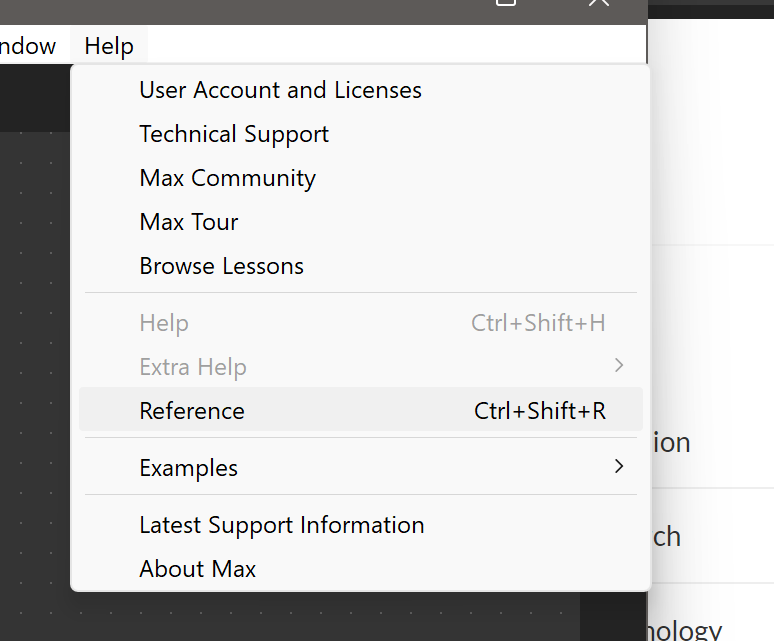Viewport: 774px width, 641px height.
Task: Select right panel row ending in "ion"
Action: tap(712, 442)
